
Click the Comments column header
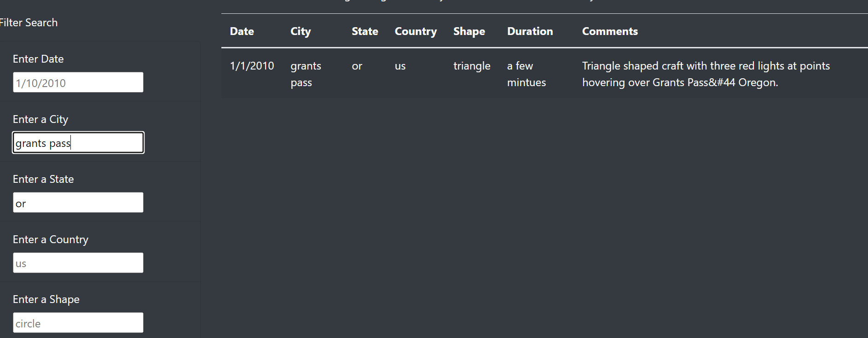[610, 31]
